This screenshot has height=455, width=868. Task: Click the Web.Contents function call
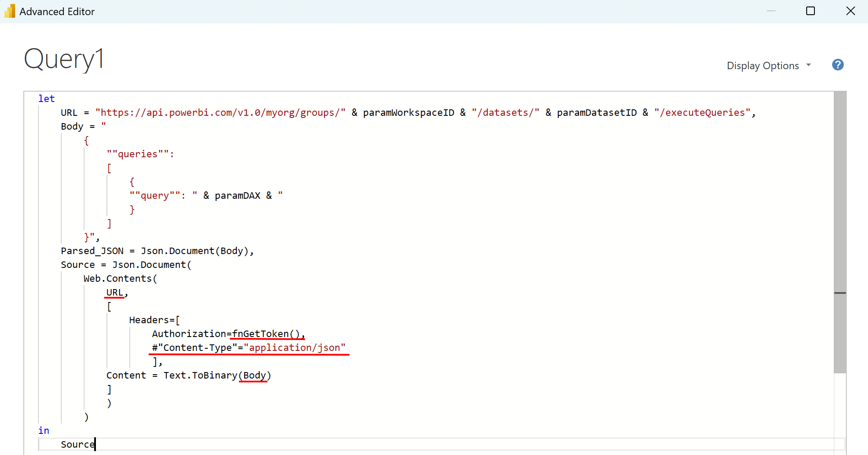(118, 279)
